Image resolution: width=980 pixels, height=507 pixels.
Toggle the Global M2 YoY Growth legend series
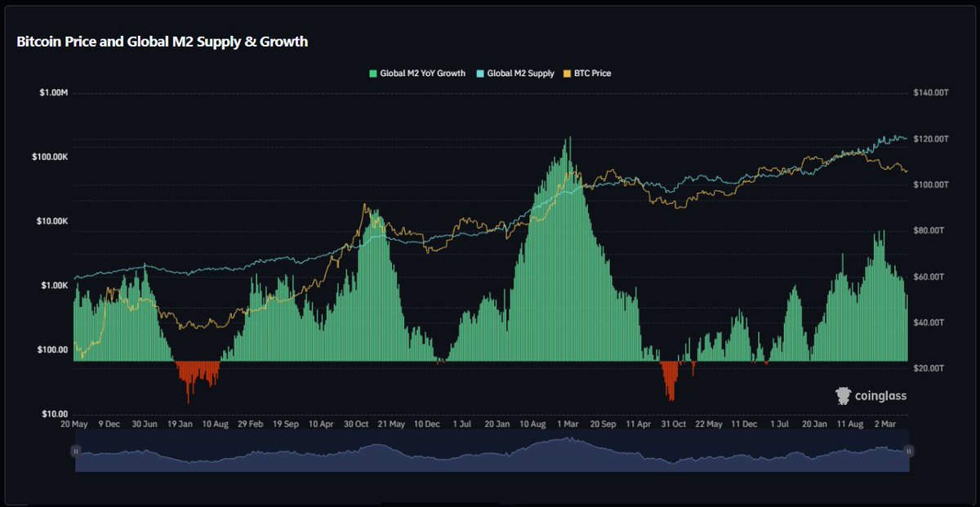416,73
